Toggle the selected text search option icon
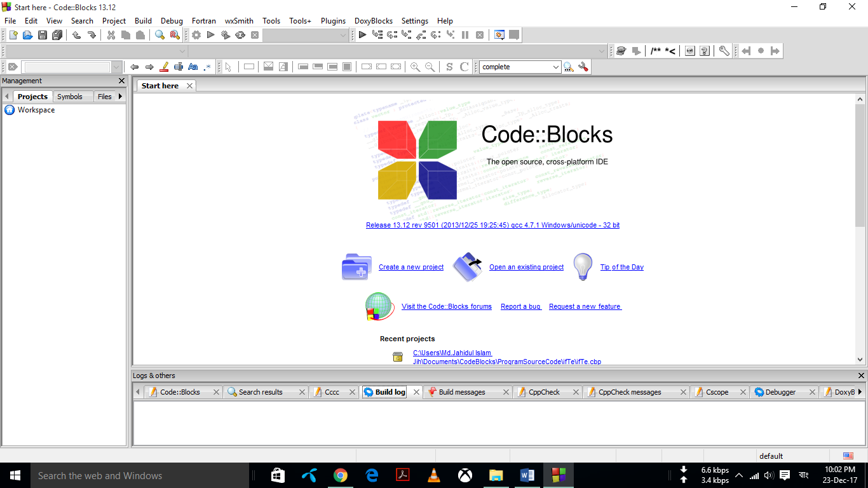Image resolution: width=868 pixels, height=488 pixels. (179, 67)
